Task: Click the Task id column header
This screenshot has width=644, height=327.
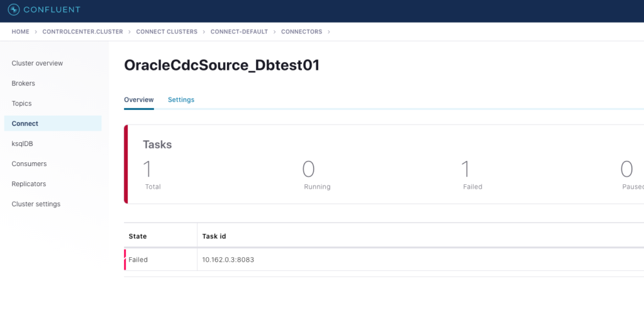Action: coord(214,236)
